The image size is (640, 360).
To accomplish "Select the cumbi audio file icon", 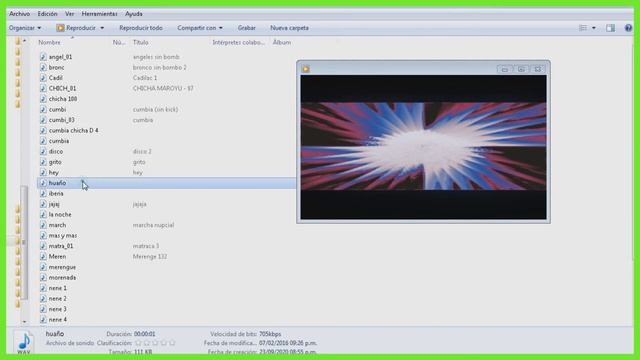I will [x=43, y=109].
